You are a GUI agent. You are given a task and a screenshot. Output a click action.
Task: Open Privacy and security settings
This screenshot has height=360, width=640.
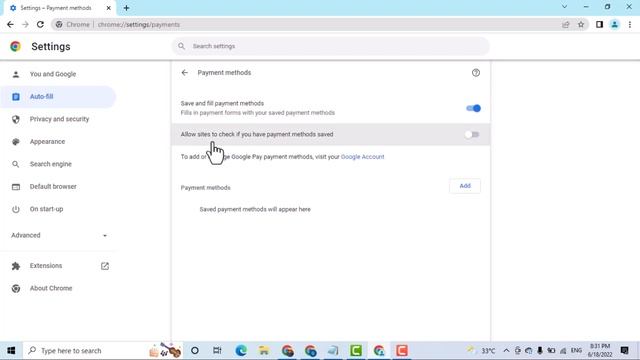coord(59,119)
